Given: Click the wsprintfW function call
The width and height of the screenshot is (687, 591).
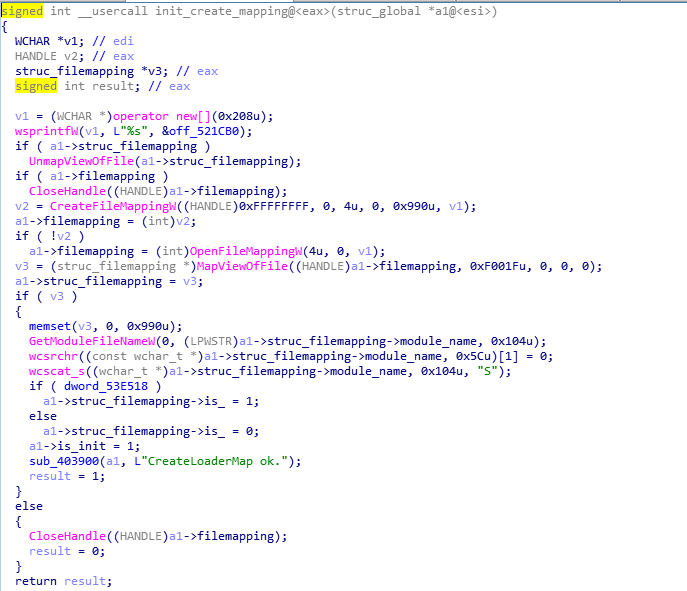Looking at the screenshot, I should pos(46,131).
